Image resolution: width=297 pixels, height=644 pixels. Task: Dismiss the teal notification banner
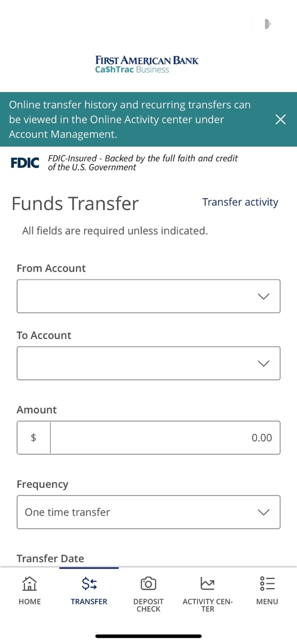(x=281, y=119)
